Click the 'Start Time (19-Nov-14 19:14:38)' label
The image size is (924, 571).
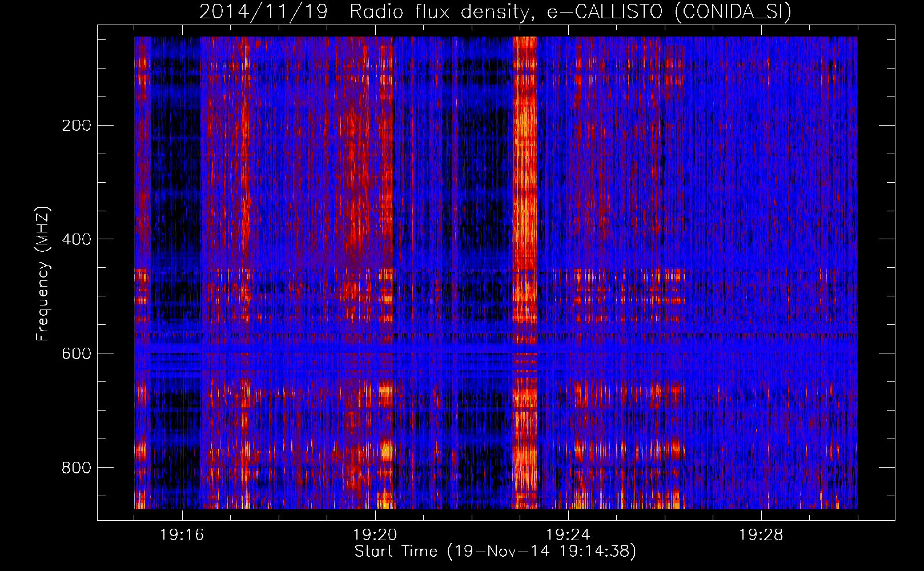pos(495,552)
